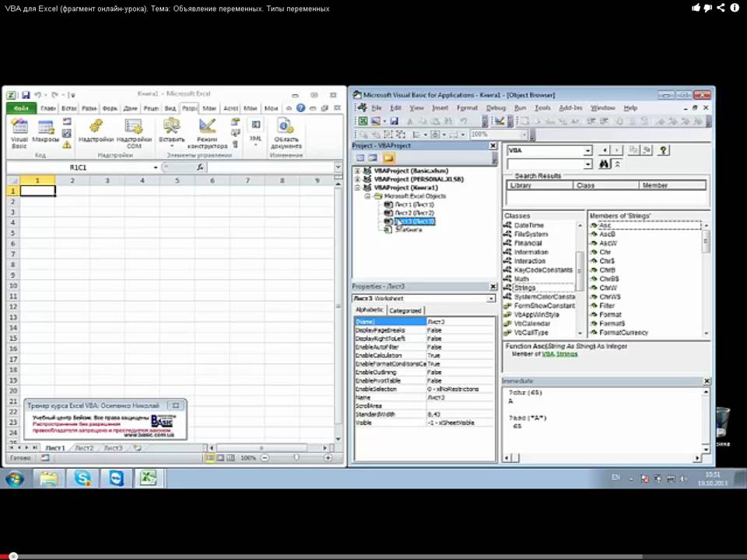Click the video progress bar handle
Screen dimensions: 747x560
click(13, 556)
